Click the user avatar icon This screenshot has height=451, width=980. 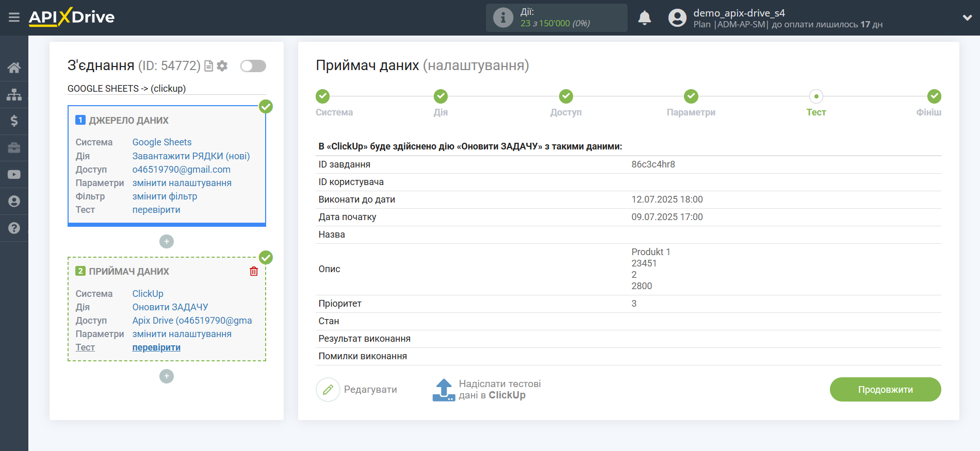677,18
